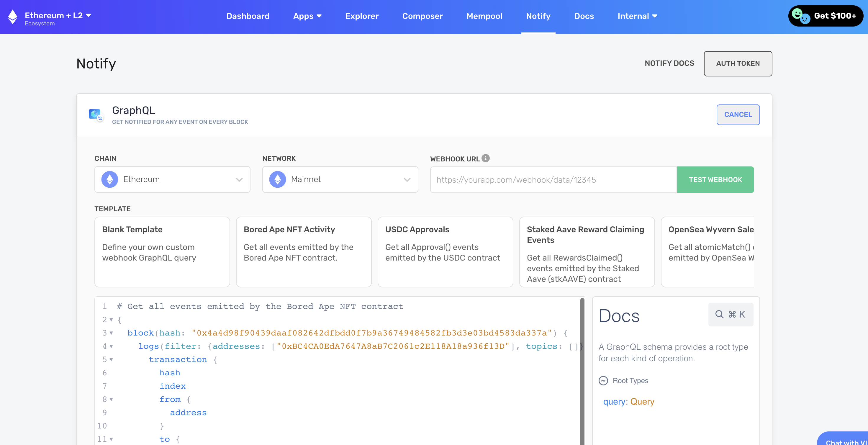The image size is (868, 445).
Task: Go to the Mempool tab
Action: tap(484, 16)
